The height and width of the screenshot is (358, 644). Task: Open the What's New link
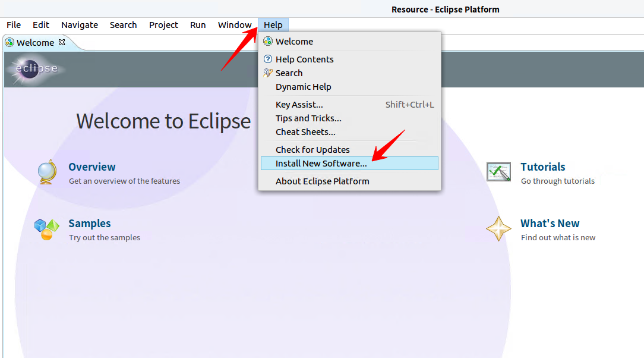click(550, 224)
